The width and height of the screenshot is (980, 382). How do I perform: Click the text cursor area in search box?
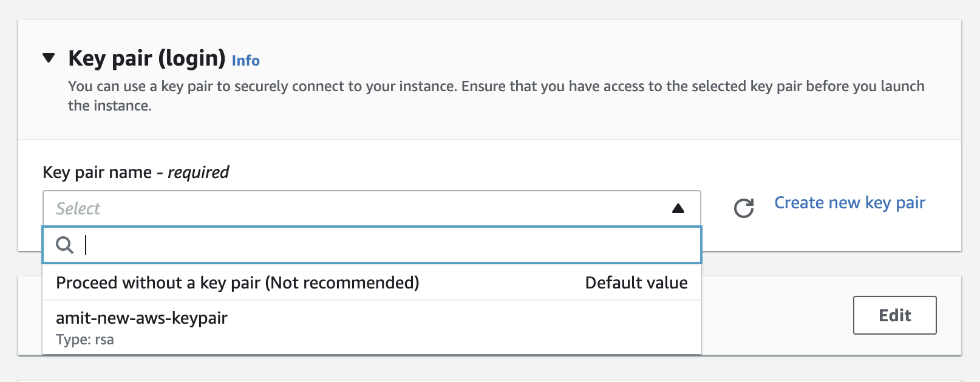(x=85, y=245)
